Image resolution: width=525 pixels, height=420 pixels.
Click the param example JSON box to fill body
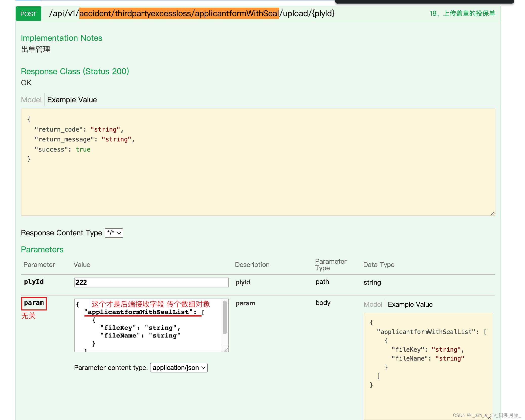tap(428, 366)
